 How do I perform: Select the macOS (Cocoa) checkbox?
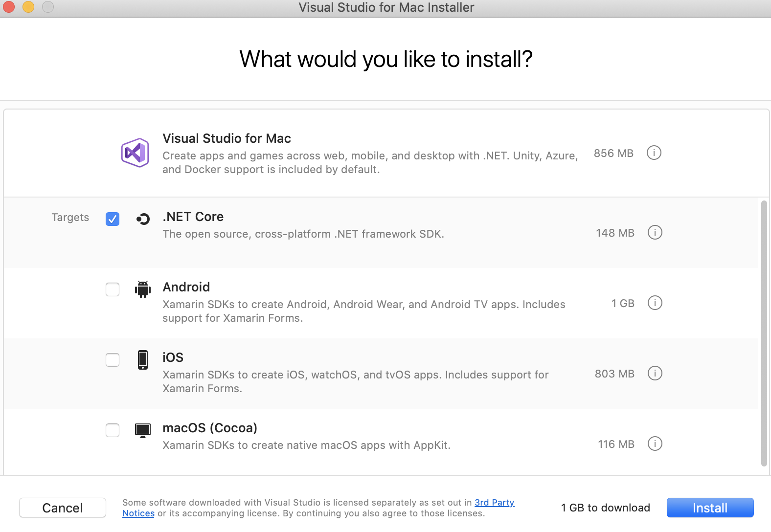pos(113,430)
